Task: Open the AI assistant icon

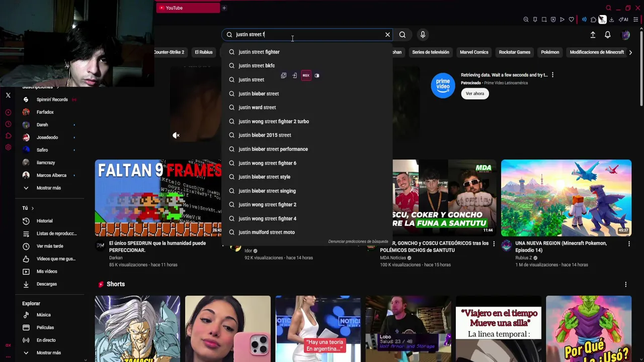Action: tap(623, 20)
